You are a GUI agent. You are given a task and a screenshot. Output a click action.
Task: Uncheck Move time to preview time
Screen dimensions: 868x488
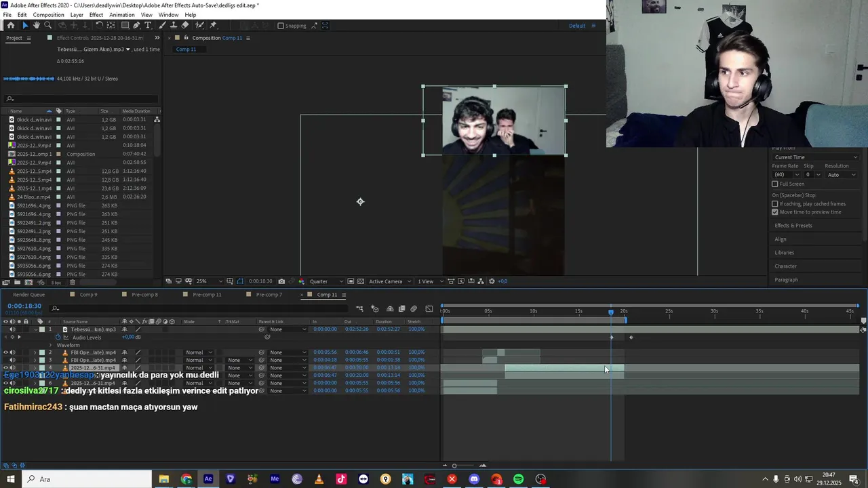[x=775, y=212]
